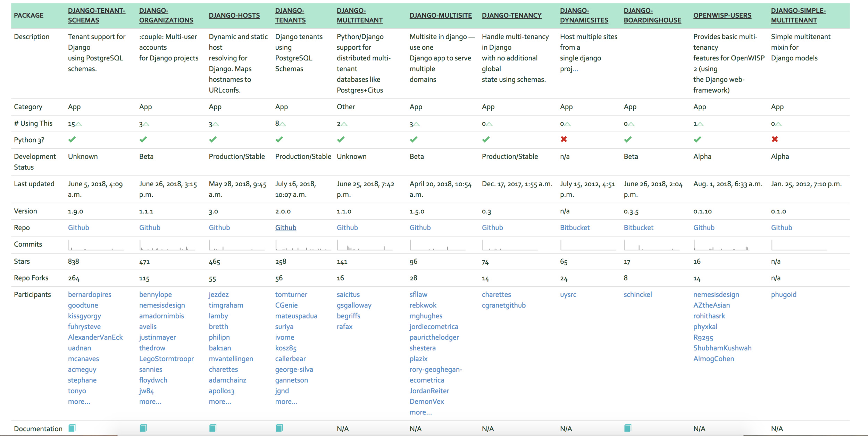The width and height of the screenshot is (868, 436).
Task: Click usage triangle for openwisp-users
Action: tap(700, 124)
